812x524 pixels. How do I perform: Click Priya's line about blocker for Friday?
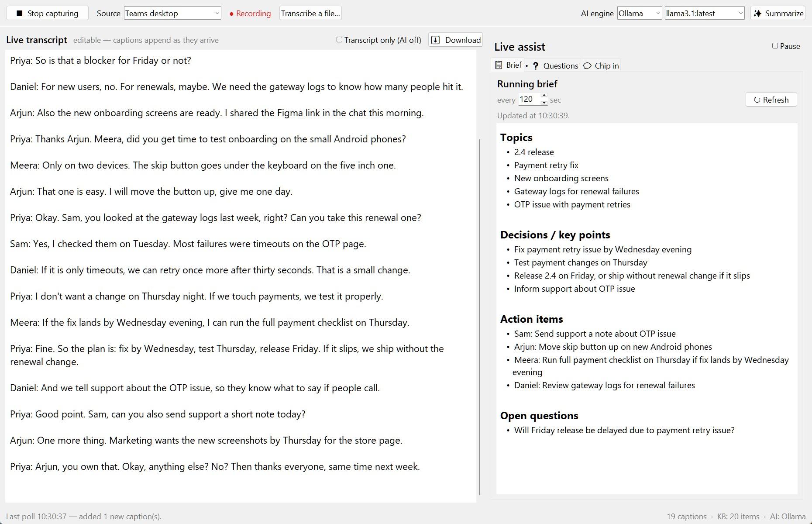pyautogui.click(x=100, y=60)
